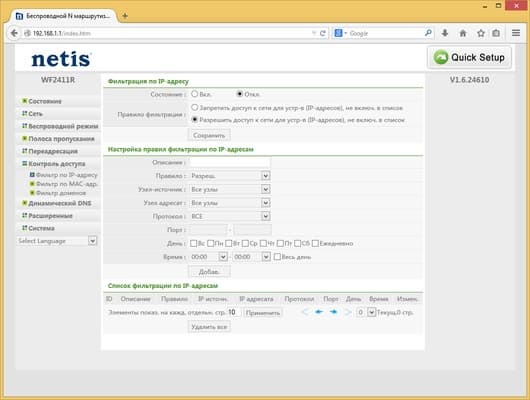Screen dimensions: 530x400
Task: Check the Пн day checkbox
Action: click(x=210, y=243)
